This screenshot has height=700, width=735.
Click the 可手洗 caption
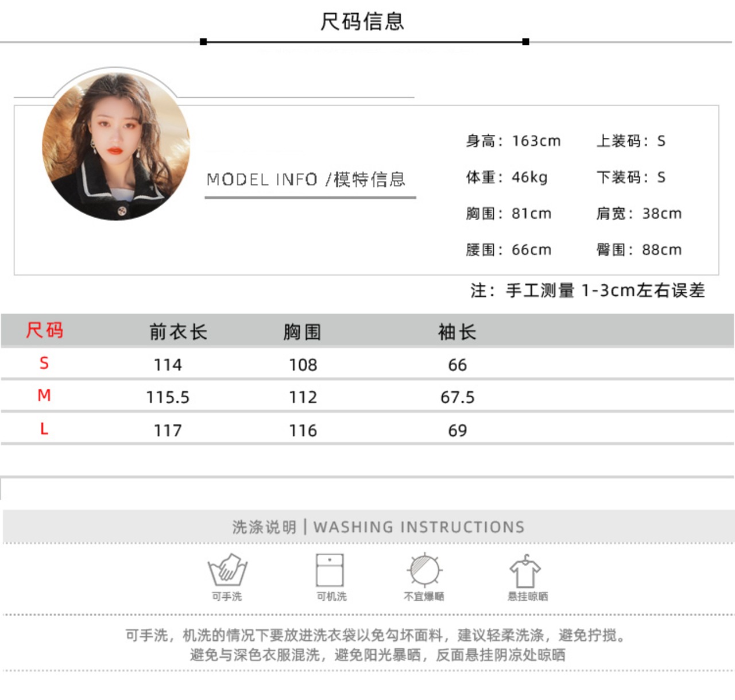[x=227, y=597]
